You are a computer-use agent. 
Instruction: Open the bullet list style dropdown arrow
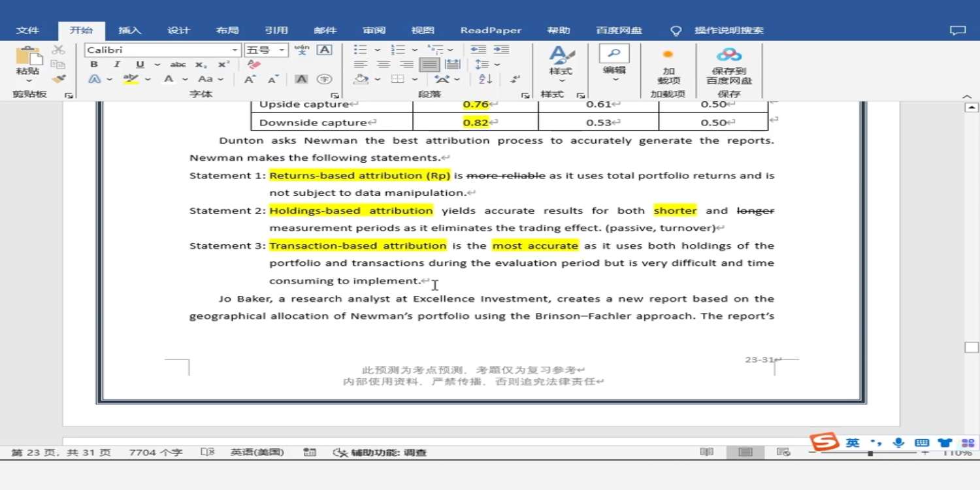(x=378, y=50)
